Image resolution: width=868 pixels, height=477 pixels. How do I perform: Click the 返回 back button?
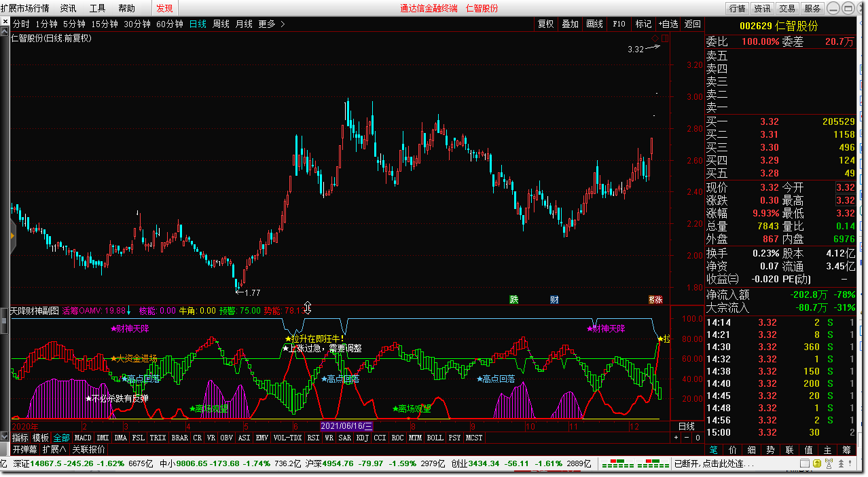(x=692, y=24)
